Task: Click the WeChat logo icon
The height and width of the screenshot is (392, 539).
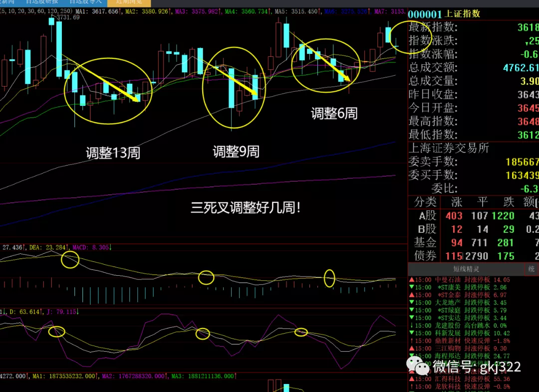Action: tap(417, 367)
